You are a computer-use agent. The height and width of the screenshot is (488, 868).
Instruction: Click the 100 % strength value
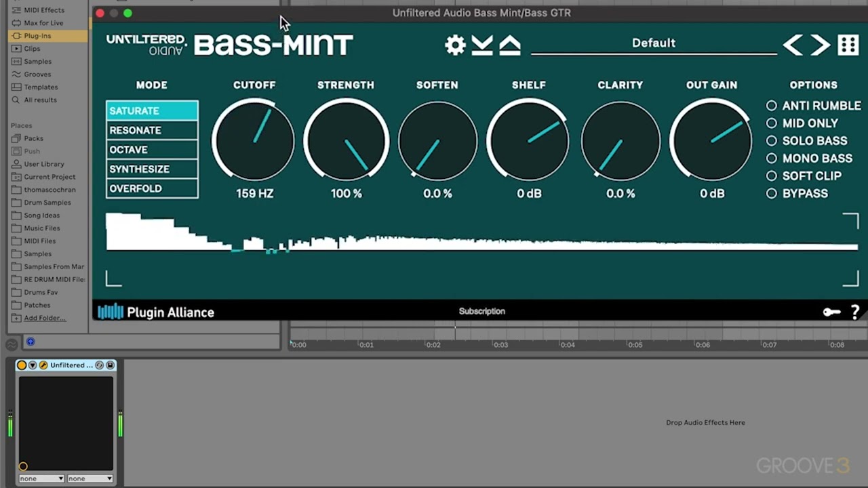coord(347,194)
